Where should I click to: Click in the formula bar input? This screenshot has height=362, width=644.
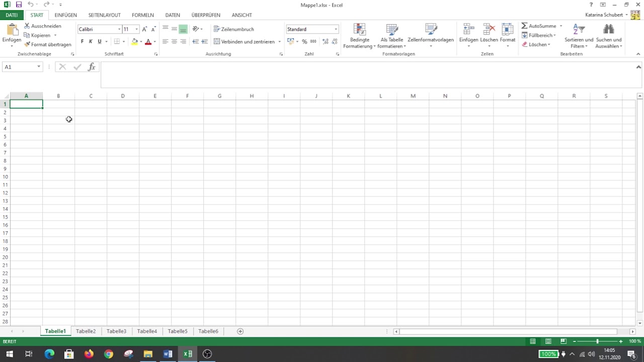point(367,74)
